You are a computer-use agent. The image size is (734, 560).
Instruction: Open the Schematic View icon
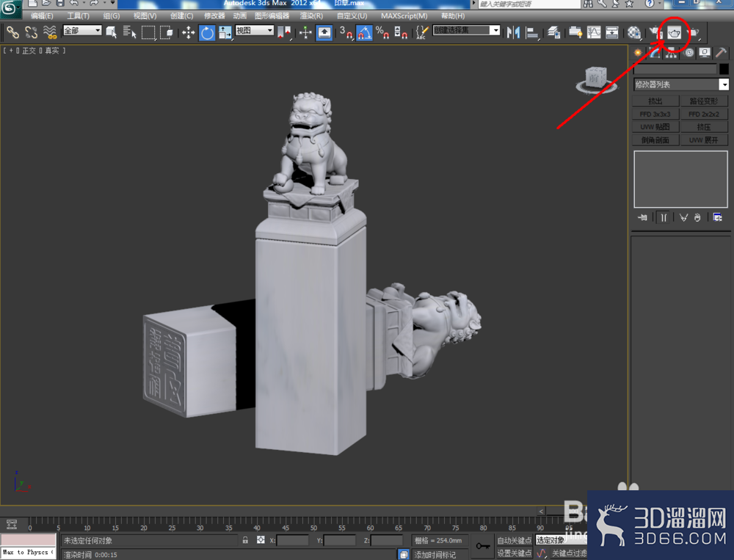pos(612,32)
